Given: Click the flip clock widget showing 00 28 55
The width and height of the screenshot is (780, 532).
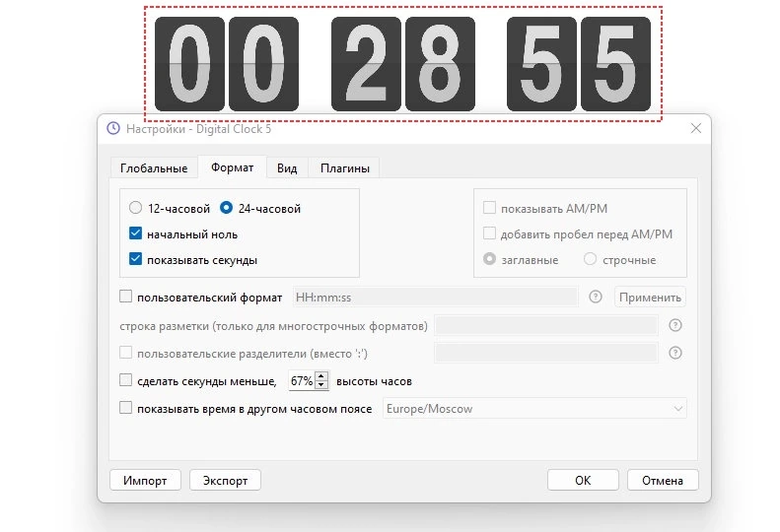Looking at the screenshot, I should [403, 64].
